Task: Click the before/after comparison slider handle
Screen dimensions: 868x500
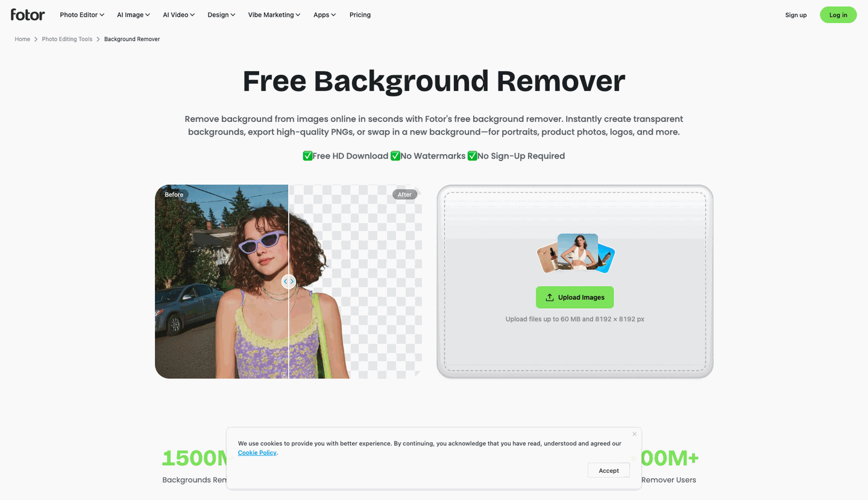Action: [x=289, y=281]
